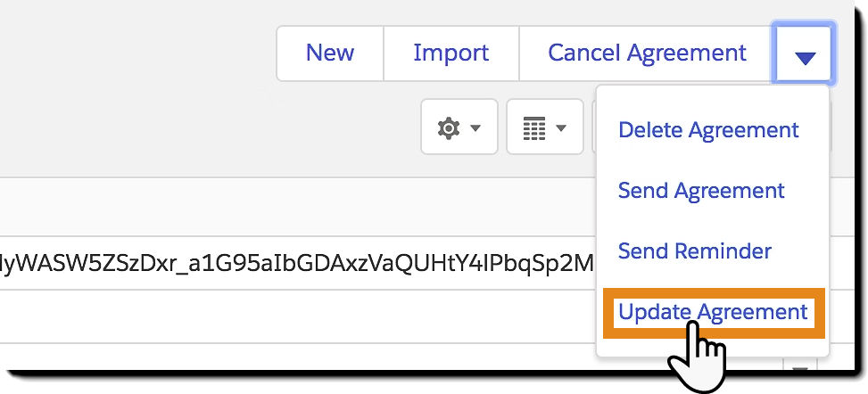Click the Import button
This screenshot has height=394, width=868.
451,53
